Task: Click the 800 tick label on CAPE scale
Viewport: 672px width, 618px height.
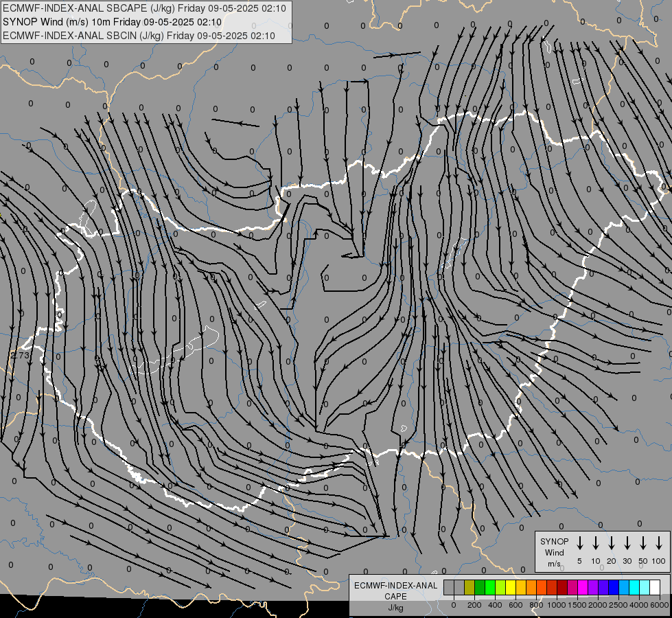Action: (536, 605)
